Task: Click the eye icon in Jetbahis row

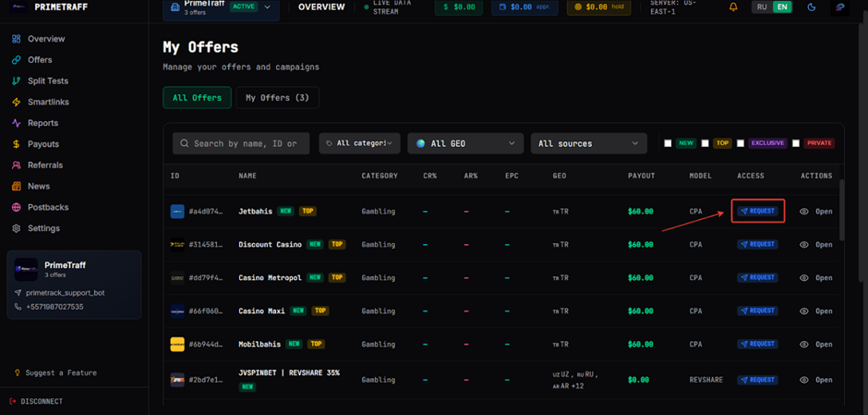Action: point(804,212)
